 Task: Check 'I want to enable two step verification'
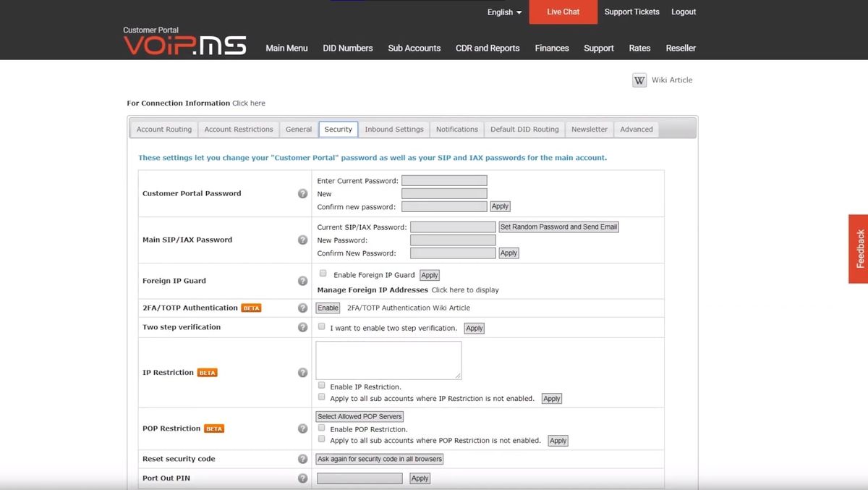321,326
